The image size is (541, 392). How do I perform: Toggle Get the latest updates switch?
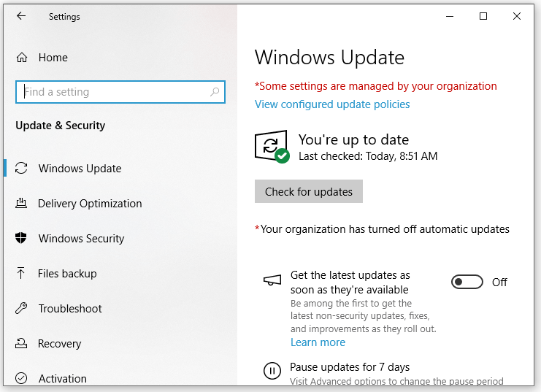tap(467, 283)
